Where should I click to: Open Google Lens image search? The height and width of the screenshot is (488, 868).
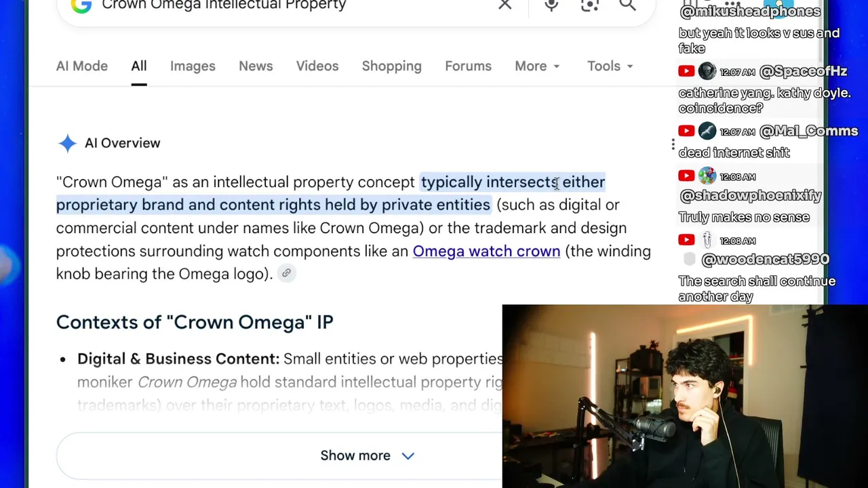[590, 5]
